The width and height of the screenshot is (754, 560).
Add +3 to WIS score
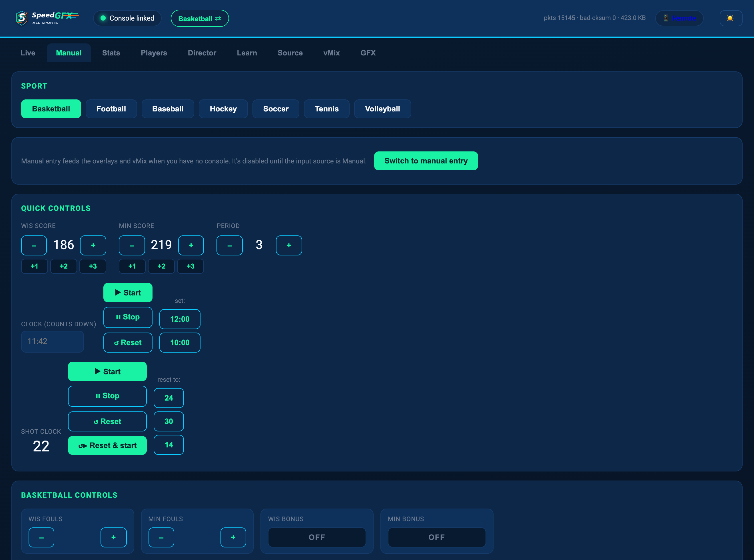[x=93, y=267]
